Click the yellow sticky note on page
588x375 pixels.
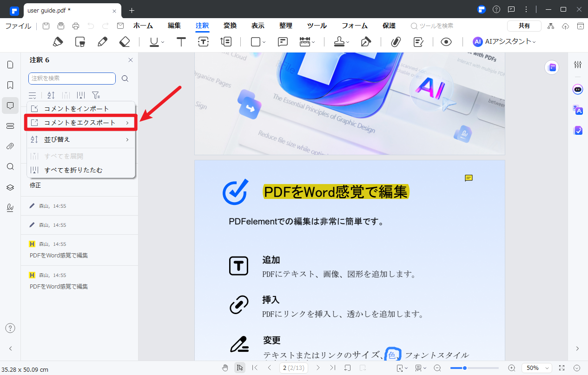469,178
